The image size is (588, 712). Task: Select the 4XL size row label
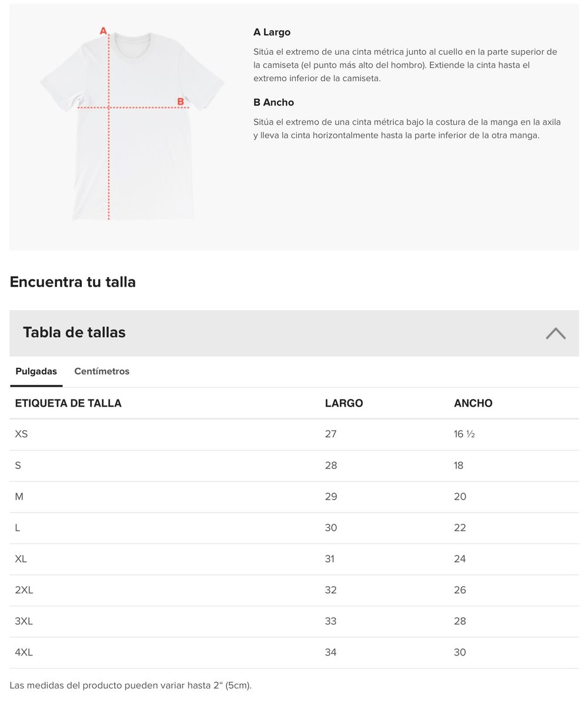tap(24, 653)
